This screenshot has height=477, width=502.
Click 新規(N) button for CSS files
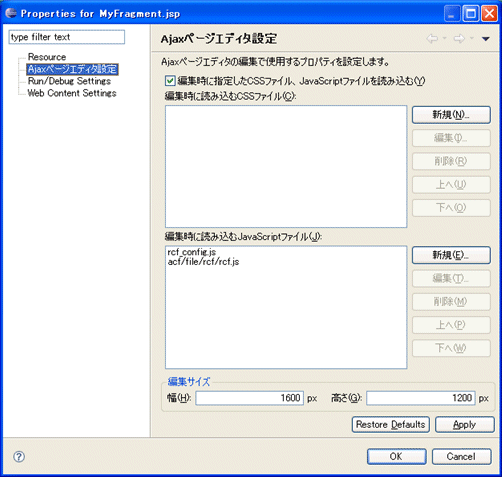coord(451,115)
